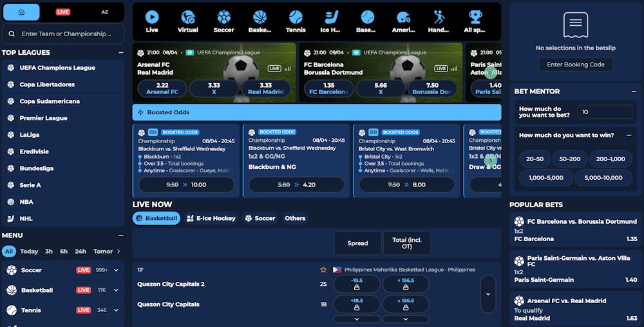This screenshot has width=644, height=327.
Task: Open LaLiga in top leagues
Action: click(x=63, y=135)
